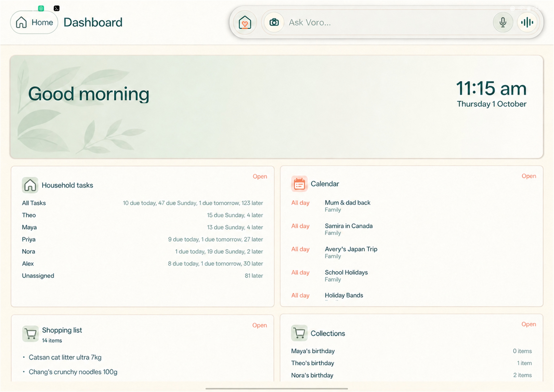Select the All Tasks row
Viewport: 554px width, 392px height.
(x=142, y=203)
